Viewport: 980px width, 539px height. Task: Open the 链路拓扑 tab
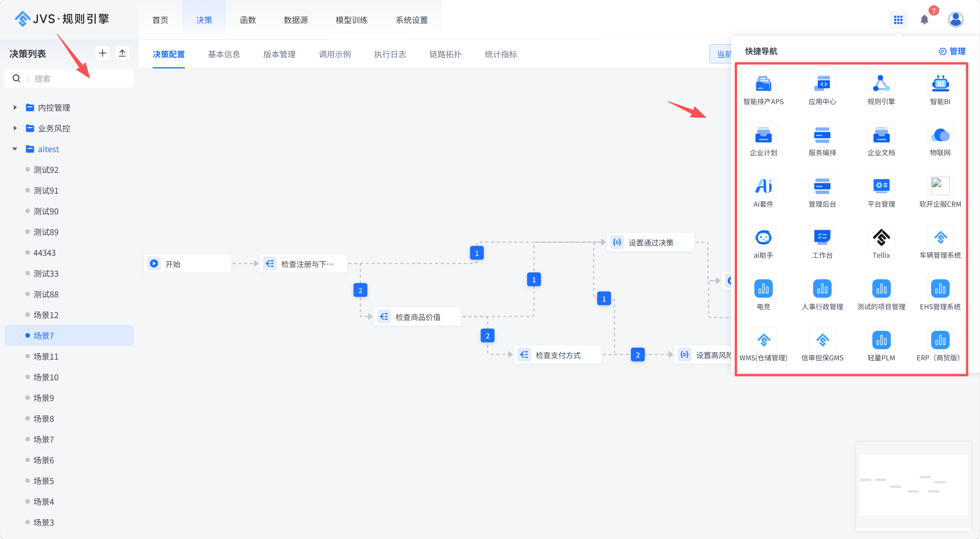coord(445,54)
